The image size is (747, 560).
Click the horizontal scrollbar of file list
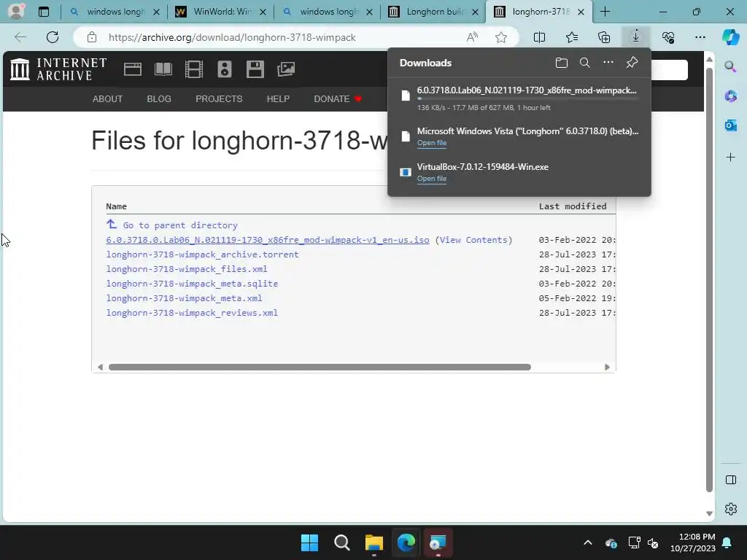point(320,367)
